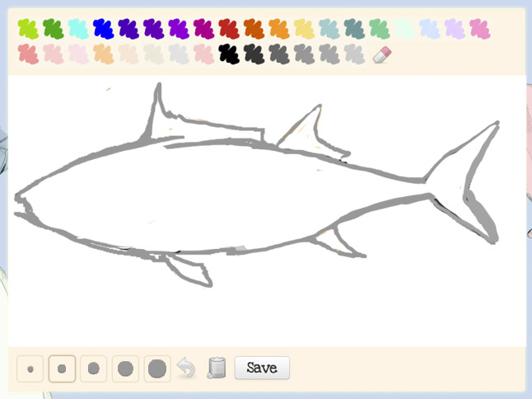
Task: Pick the cyan color swatch
Action: 78,29
